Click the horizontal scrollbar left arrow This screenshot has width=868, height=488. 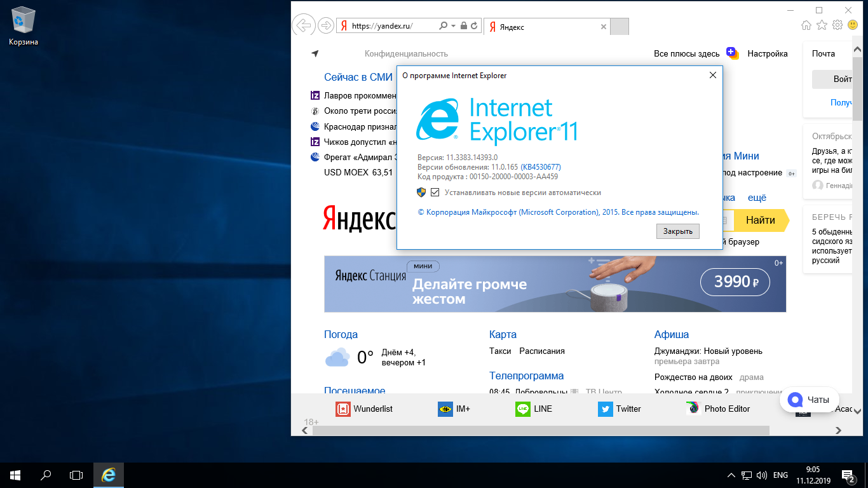pos(304,430)
